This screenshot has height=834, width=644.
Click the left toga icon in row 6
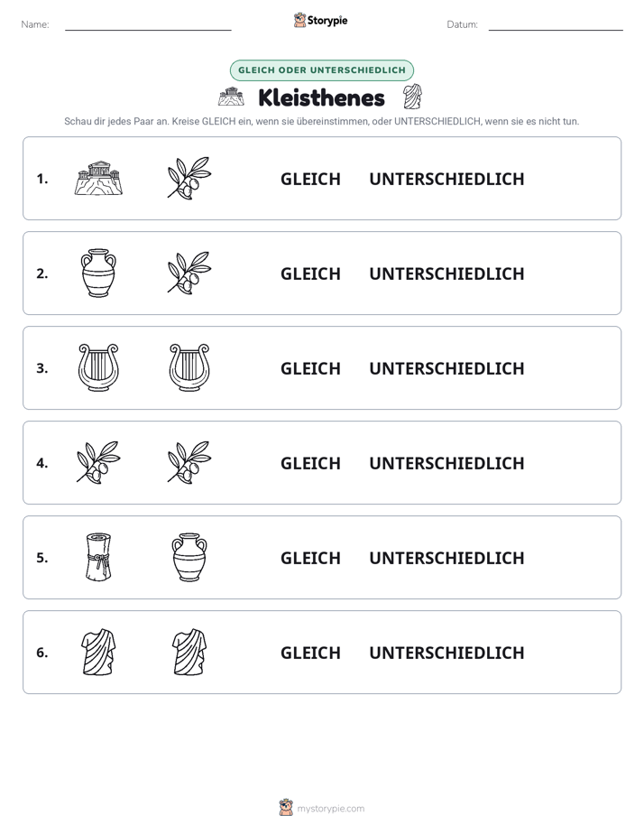[x=98, y=652]
